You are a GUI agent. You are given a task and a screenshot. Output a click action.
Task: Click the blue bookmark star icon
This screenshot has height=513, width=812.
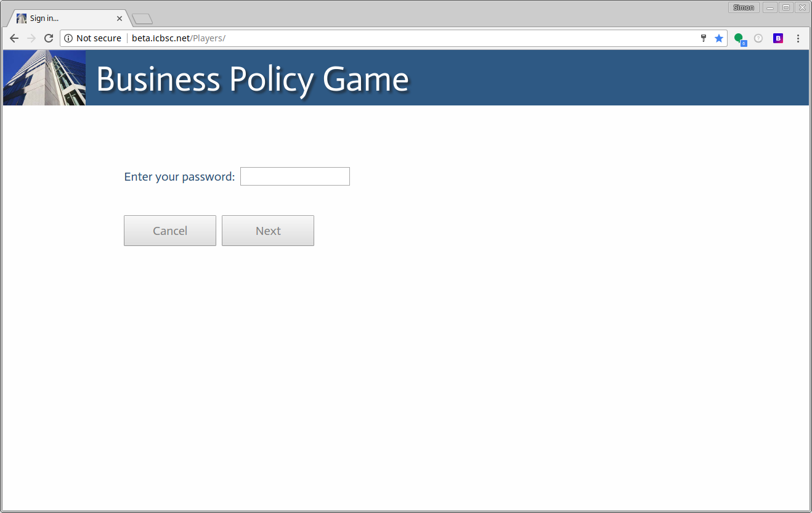coord(718,38)
